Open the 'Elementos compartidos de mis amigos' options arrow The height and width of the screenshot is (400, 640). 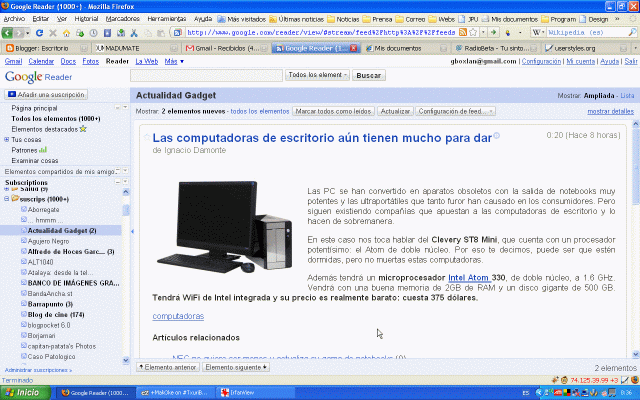pos(125,171)
